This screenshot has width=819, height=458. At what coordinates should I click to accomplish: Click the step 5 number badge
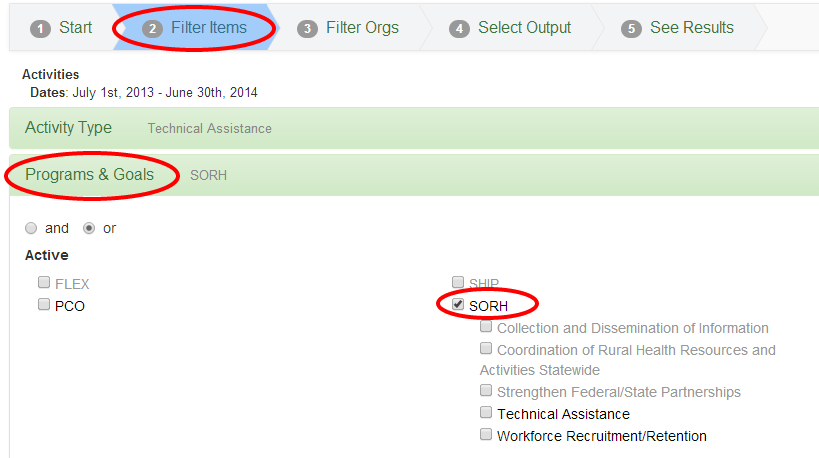[x=631, y=29]
